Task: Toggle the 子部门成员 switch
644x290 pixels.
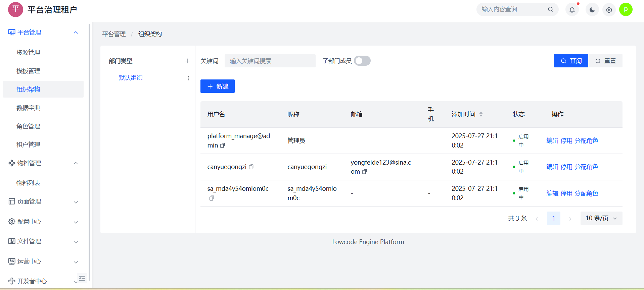Action: [x=362, y=61]
